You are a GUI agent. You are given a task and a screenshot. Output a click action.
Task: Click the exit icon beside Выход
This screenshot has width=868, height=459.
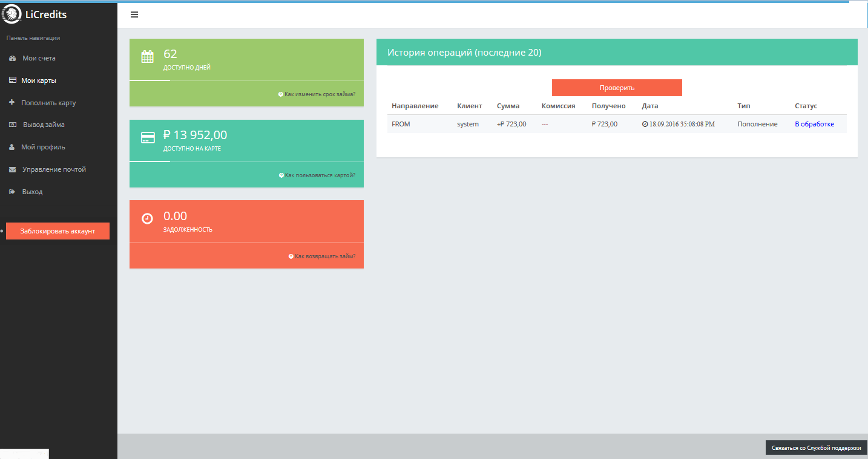(x=12, y=192)
